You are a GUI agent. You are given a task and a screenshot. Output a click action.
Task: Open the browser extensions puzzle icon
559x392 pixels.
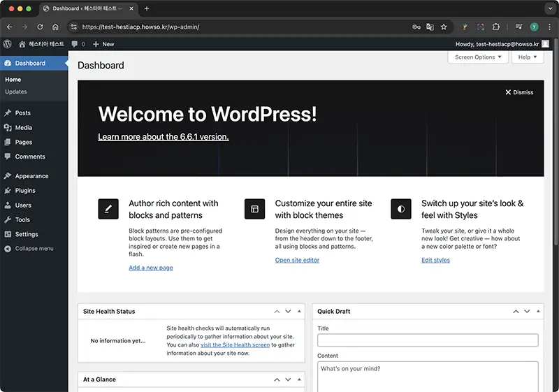(x=496, y=27)
